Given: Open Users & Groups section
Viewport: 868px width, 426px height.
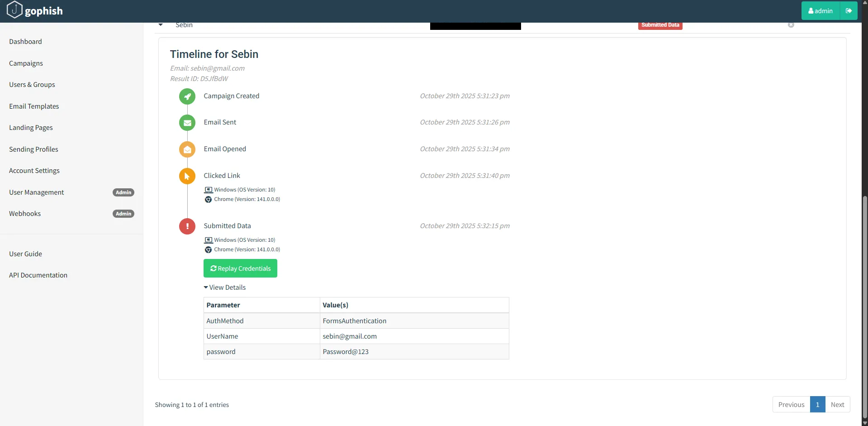Looking at the screenshot, I should pos(32,85).
